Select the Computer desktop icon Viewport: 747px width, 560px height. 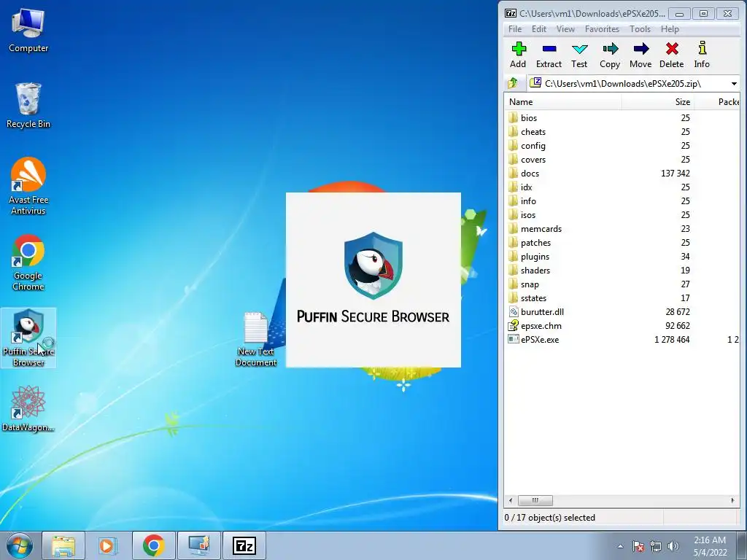coord(28,29)
